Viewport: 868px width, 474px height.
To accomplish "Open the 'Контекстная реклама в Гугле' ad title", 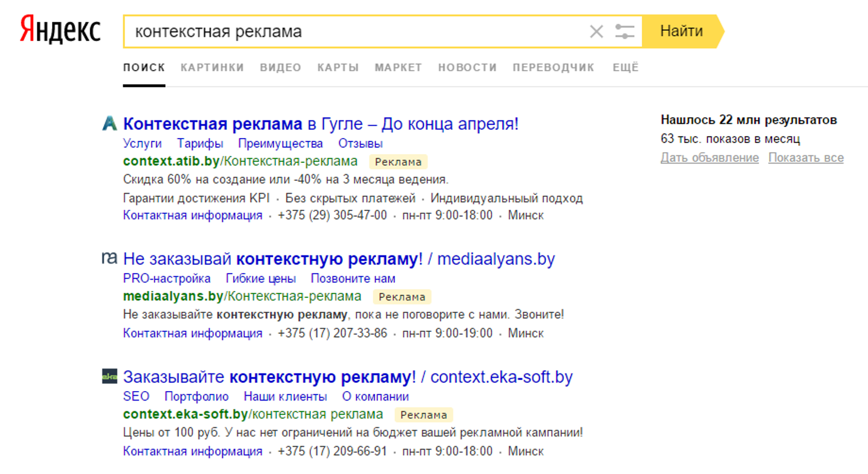I will (321, 124).
